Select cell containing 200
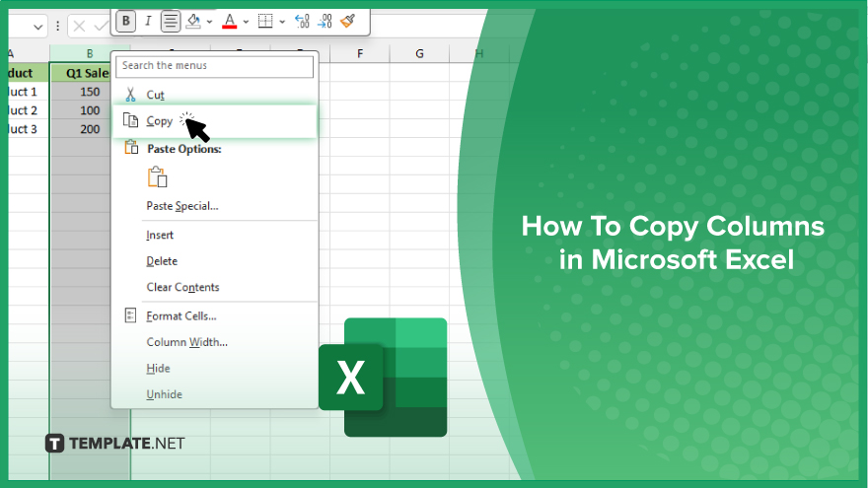 [80, 129]
